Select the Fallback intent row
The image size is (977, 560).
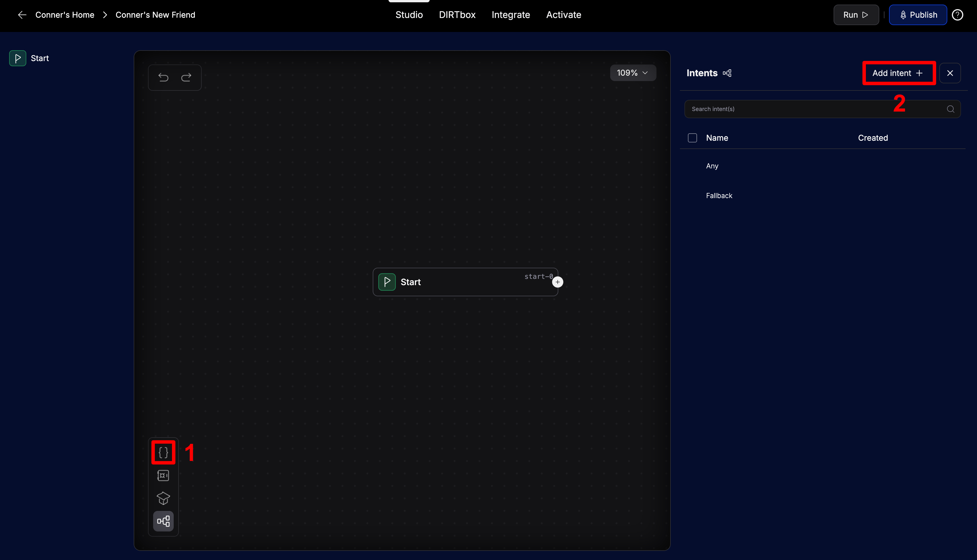(719, 196)
